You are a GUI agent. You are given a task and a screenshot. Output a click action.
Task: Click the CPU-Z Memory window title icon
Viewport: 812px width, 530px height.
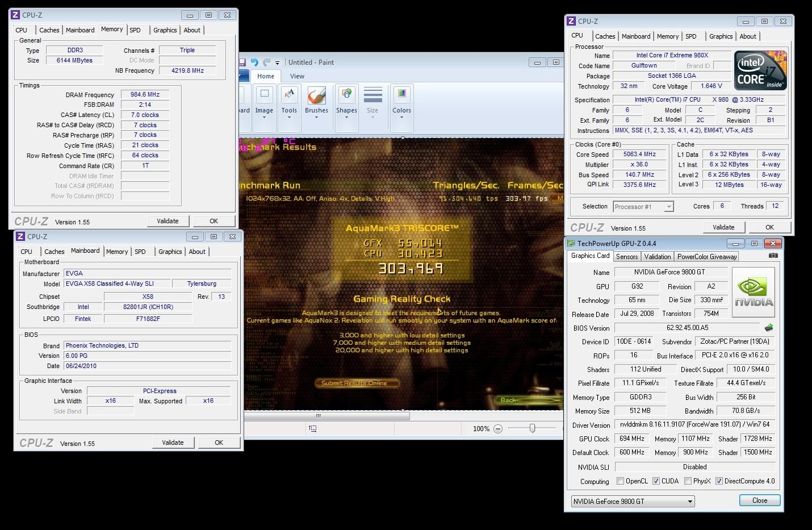(x=15, y=15)
